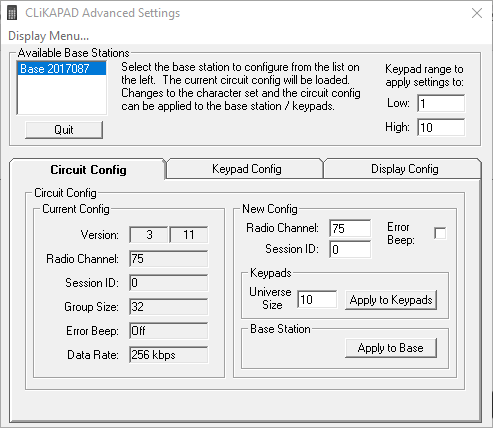Click the Universe Size input field
The width and height of the screenshot is (493, 428).
tap(317, 299)
